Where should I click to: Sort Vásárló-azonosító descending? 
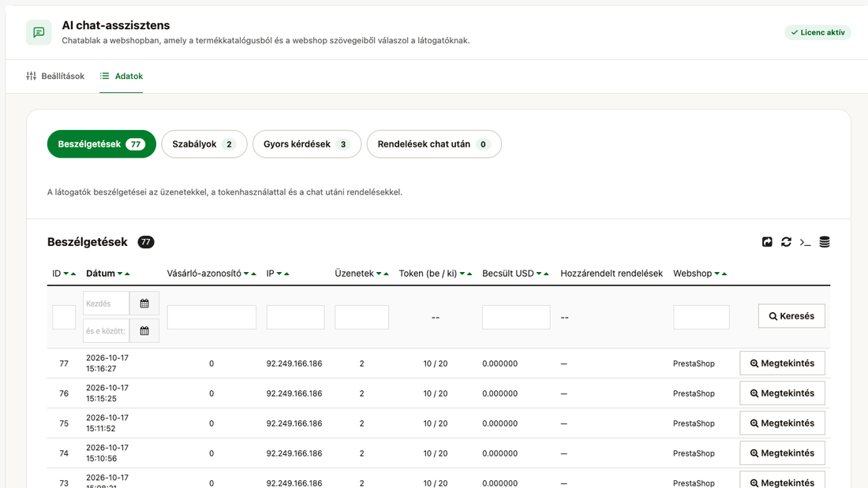click(x=246, y=274)
